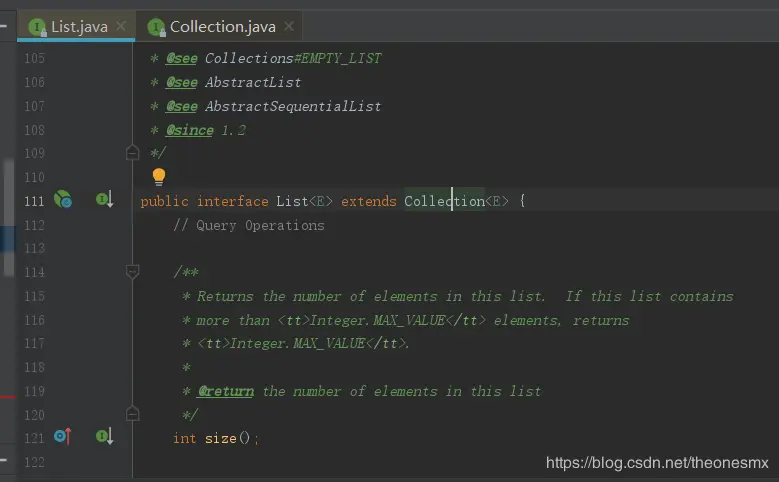This screenshot has width=779, height=482.
Task: Click the 'interface' keyword on line 111
Action: click(x=233, y=201)
